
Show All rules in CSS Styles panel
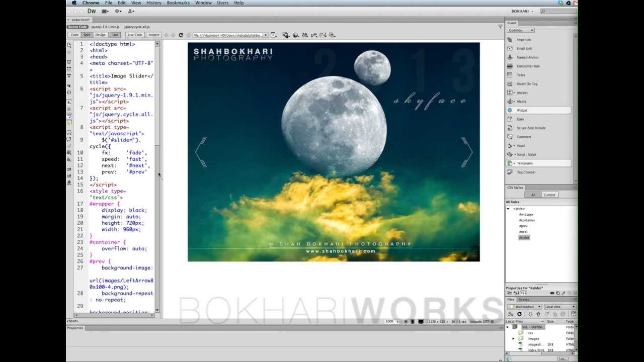(x=533, y=195)
